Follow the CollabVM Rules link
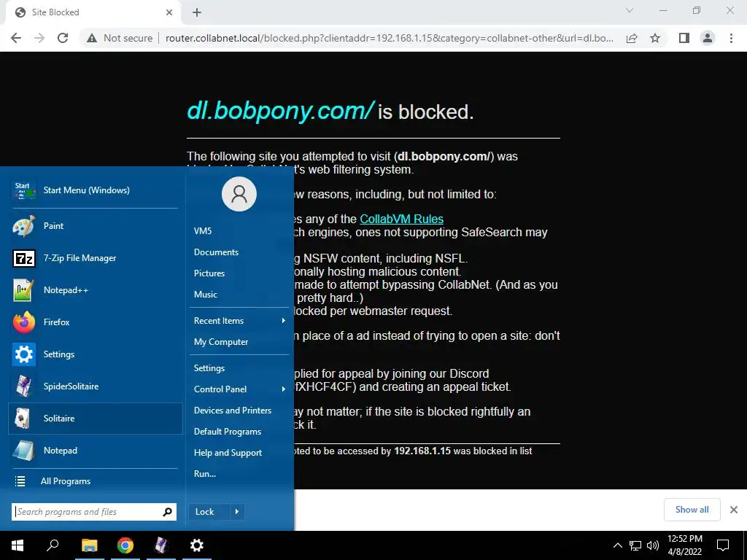Image resolution: width=747 pixels, height=560 pixels. pyautogui.click(x=402, y=219)
